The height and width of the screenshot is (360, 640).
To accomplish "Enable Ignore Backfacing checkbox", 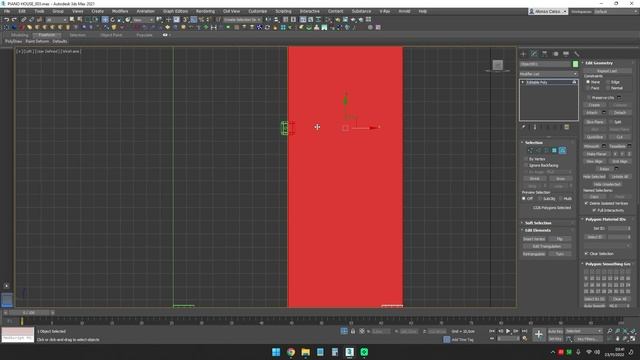I will [526, 165].
